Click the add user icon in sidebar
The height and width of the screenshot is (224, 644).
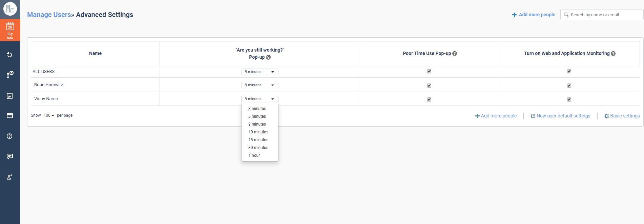[10, 177]
